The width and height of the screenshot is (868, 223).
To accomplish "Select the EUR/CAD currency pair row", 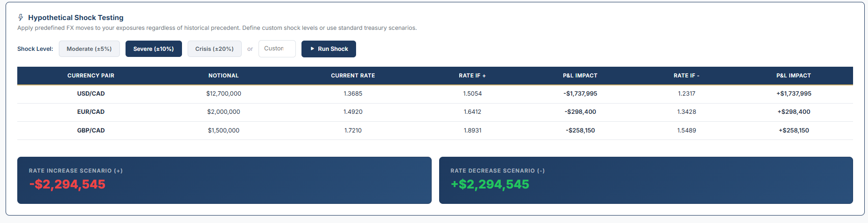I will (91, 112).
